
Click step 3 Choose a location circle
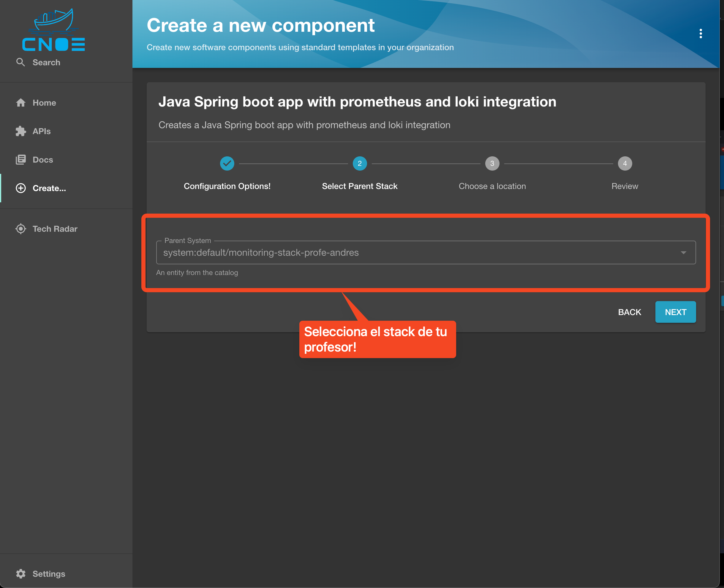492,163
